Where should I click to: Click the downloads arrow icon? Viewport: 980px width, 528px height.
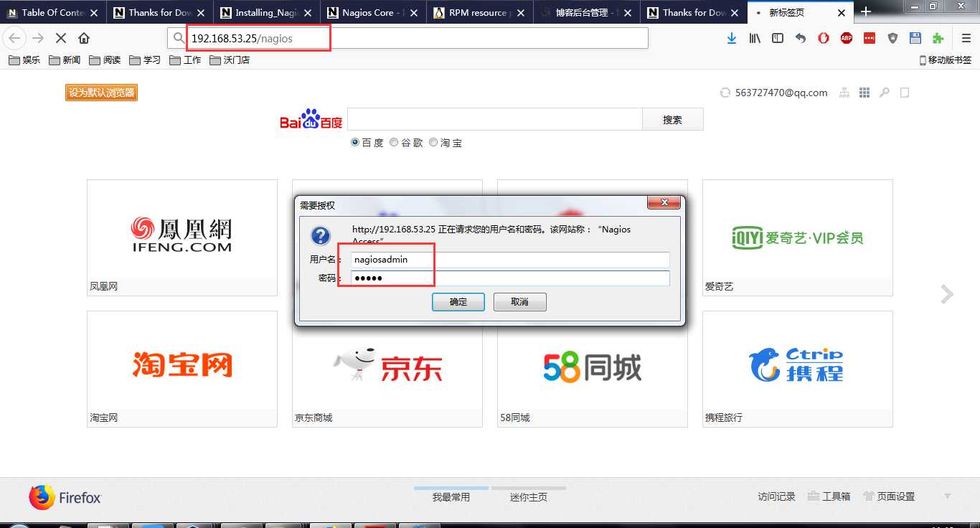(x=732, y=38)
